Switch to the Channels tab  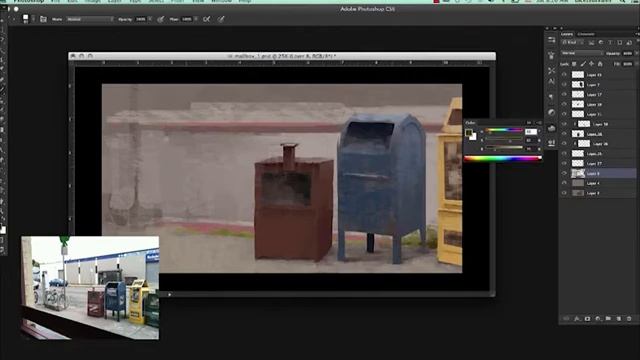(x=586, y=34)
